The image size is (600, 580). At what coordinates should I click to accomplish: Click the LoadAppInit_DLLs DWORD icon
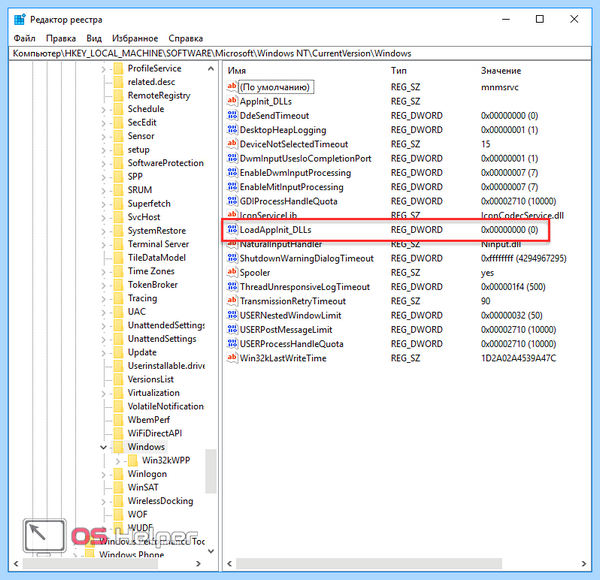(x=232, y=230)
